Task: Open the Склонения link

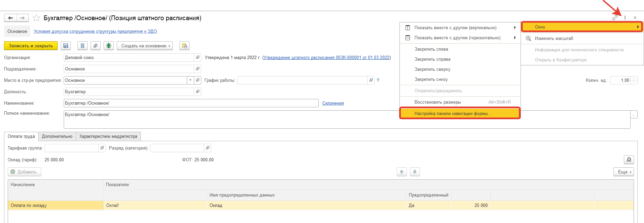Action: pyautogui.click(x=333, y=103)
